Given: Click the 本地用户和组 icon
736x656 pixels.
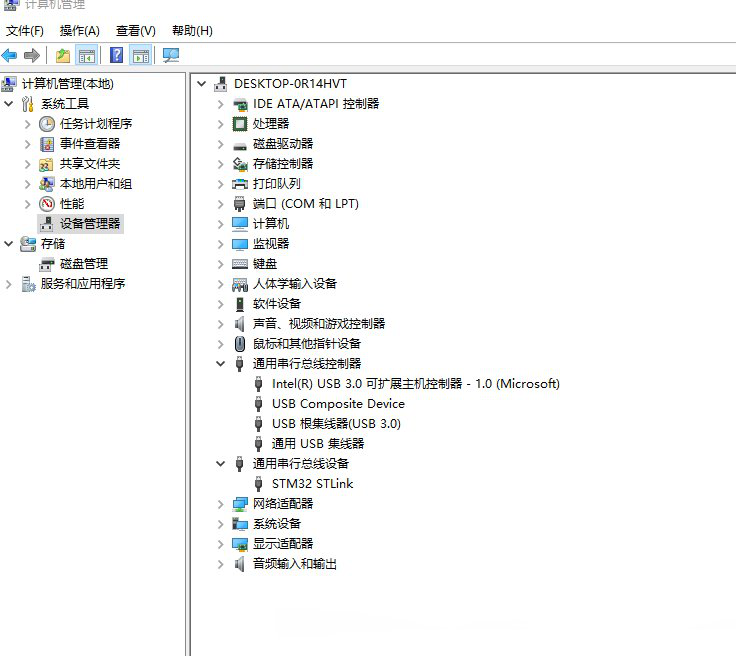Looking at the screenshot, I should click(46, 184).
